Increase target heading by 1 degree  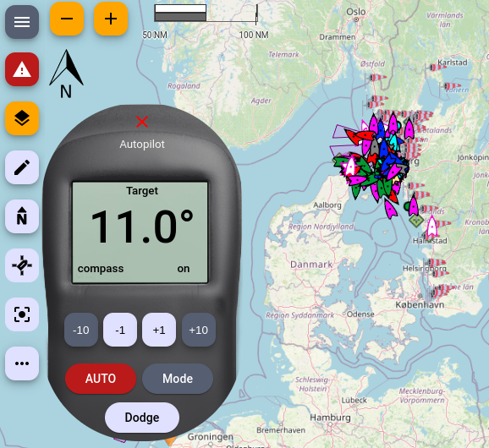pyautogui.click(x=159, y=330)
